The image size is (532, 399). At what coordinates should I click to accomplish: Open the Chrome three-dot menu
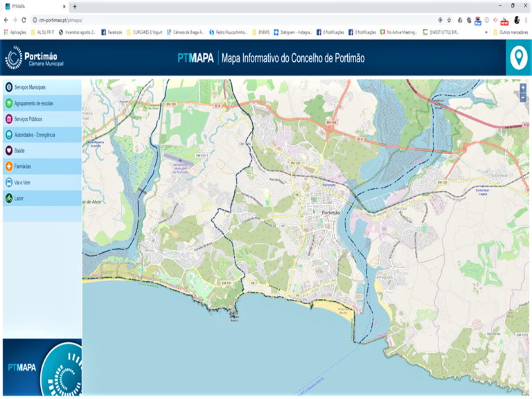[x=526, y=20]
